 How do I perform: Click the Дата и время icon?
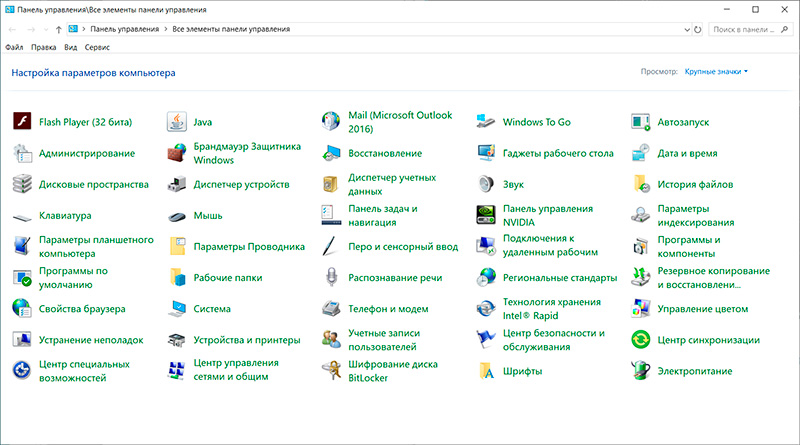click(641, 153)
